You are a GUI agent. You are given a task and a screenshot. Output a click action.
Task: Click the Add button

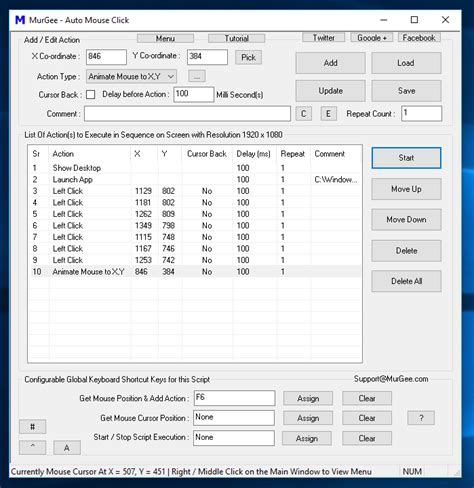pyautogui.click(x=330, y=63)
